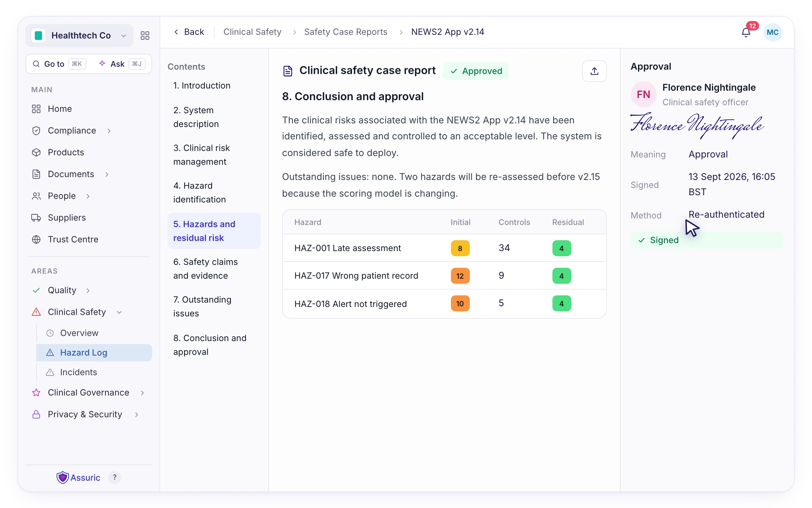
Task: Click the Back button
Action: (x=189, y=32)
